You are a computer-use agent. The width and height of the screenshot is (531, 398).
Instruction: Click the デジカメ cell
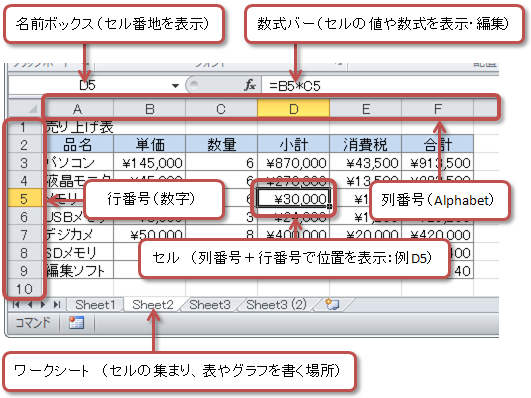78,234
